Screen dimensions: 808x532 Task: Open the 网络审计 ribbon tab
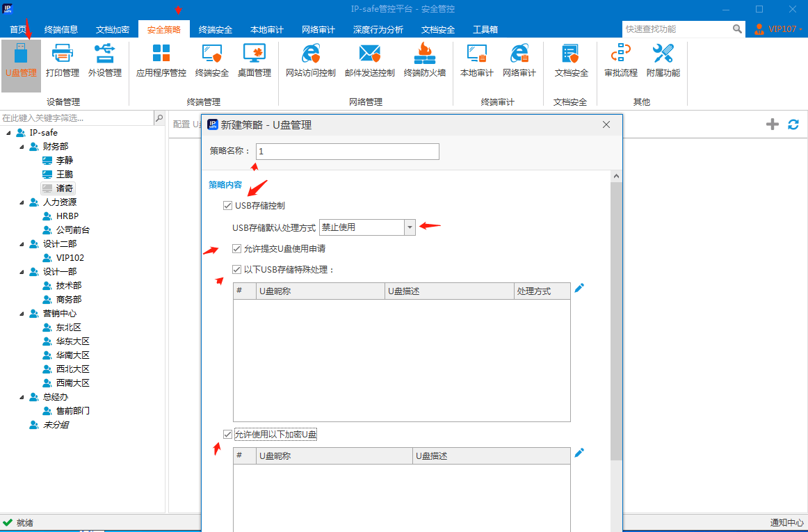[318, 30]
